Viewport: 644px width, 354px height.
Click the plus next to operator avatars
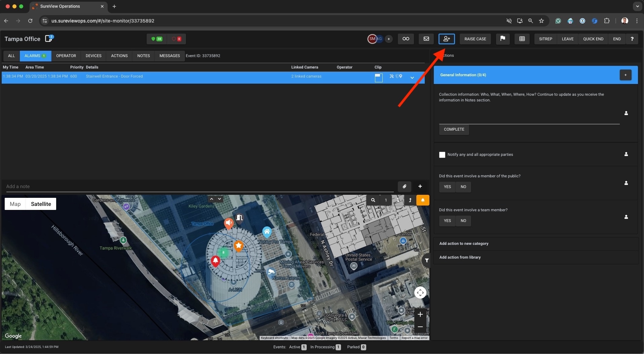point(388,39)
